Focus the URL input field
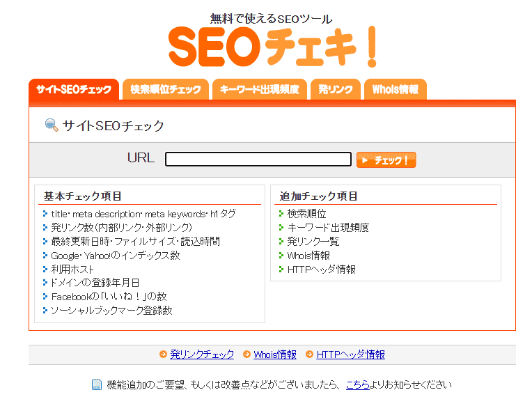Screen dimensions: 532x413 click(258, 159)
